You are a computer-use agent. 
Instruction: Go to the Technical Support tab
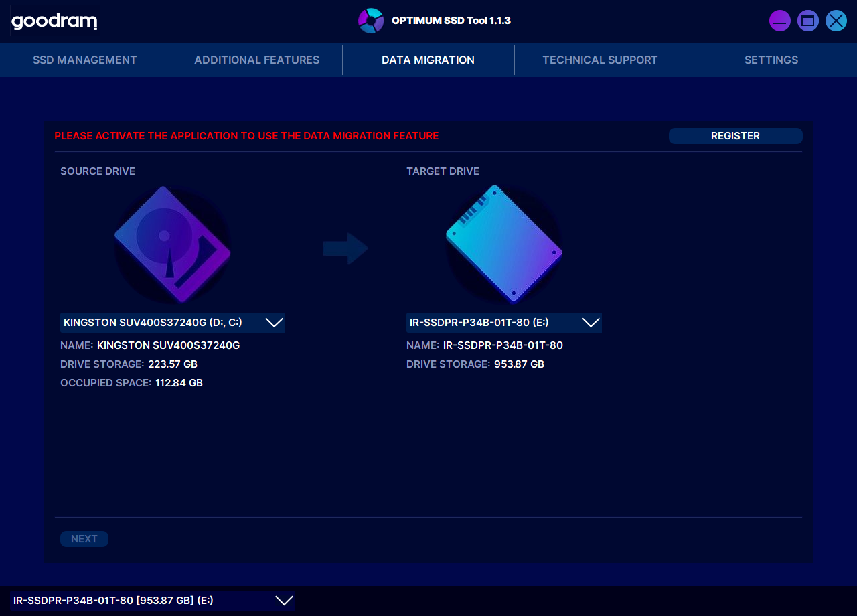pos(600,60)
